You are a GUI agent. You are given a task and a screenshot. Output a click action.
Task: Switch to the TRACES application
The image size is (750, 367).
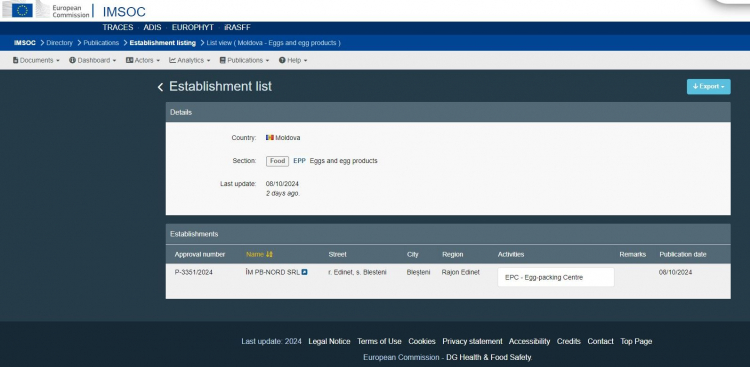[118, 27]
